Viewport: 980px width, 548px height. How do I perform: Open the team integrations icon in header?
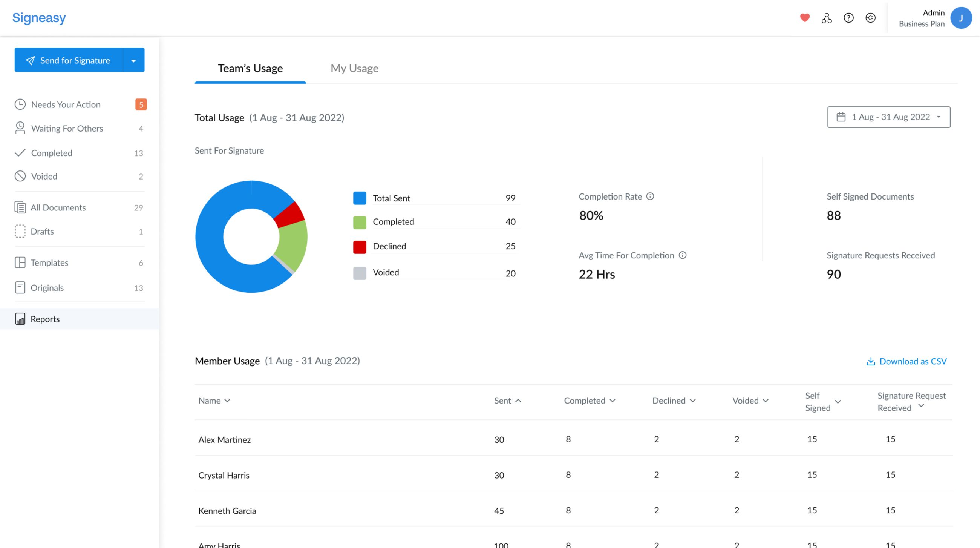826,18
